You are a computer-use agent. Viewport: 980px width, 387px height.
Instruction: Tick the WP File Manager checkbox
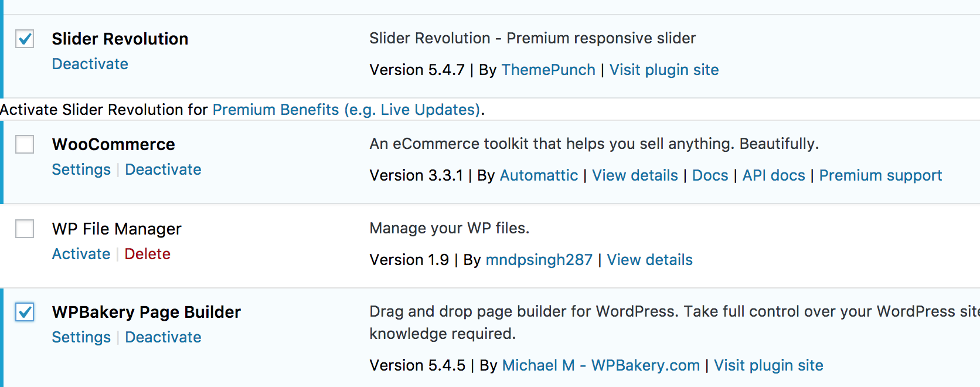tap(25, 229)
